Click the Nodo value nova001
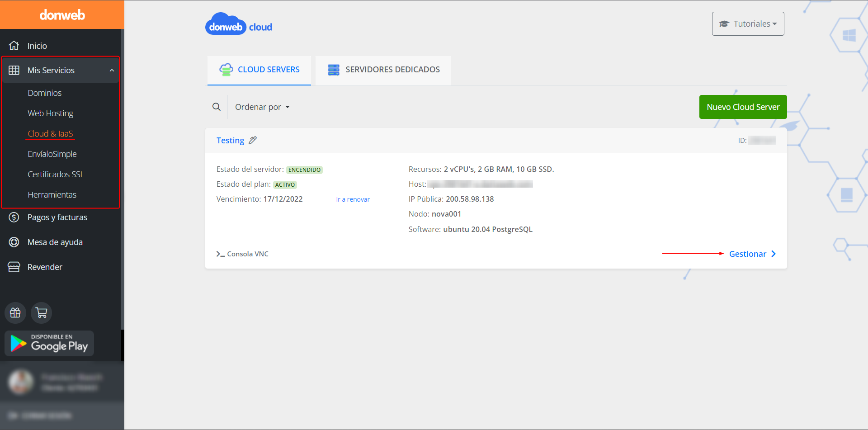The height and width of the screenshot is (430, 868). [446, 214]
